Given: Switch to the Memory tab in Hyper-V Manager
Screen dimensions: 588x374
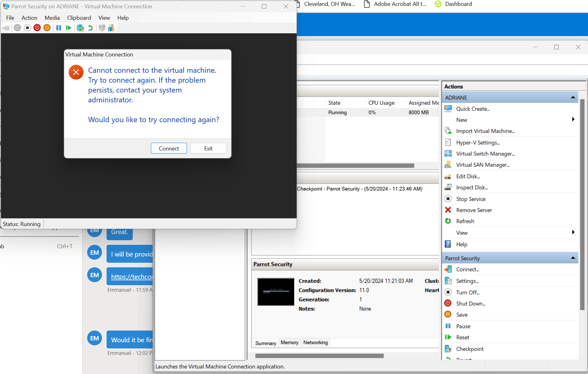Looking at the screenshot, I should [290, 343].
